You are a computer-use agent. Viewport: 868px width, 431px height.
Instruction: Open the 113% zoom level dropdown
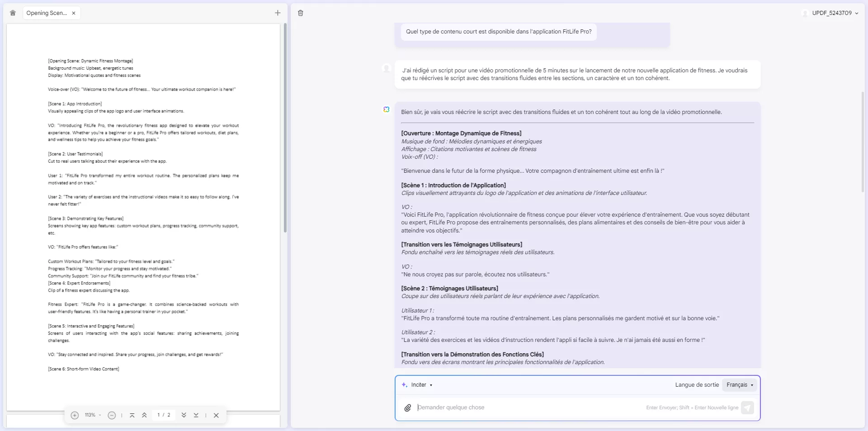click(93, 415)
